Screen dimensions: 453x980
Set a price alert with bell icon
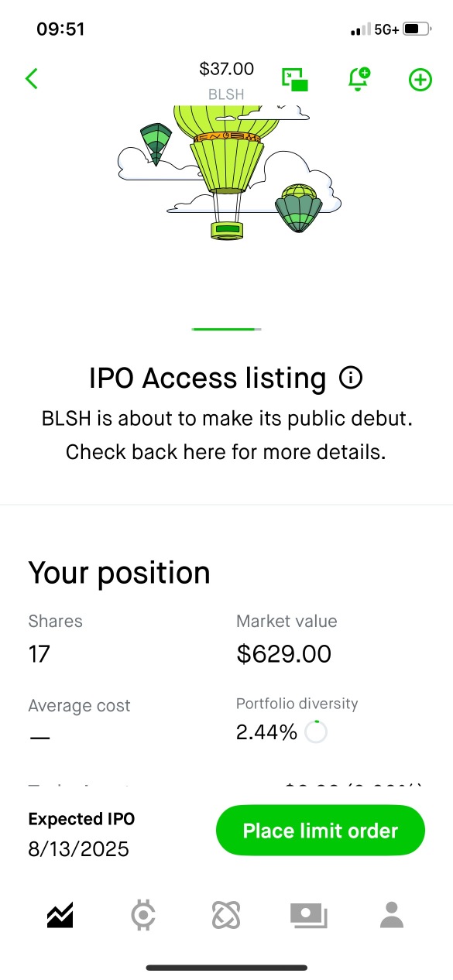pos(359,78)
